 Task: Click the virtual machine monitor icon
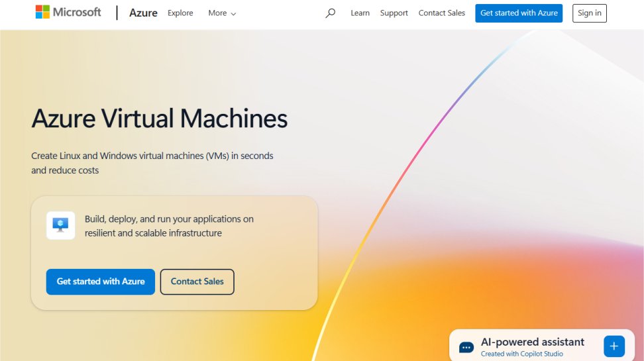pyautogui.click(x=61, y=225)
